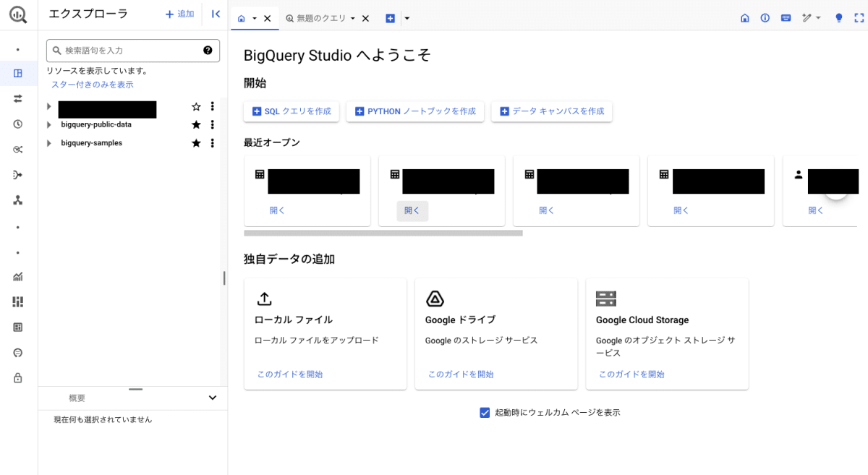The height and width of the screenshot is (475, 868).
Task: Star the unstarred redacted project
Action: coord(196,106)
